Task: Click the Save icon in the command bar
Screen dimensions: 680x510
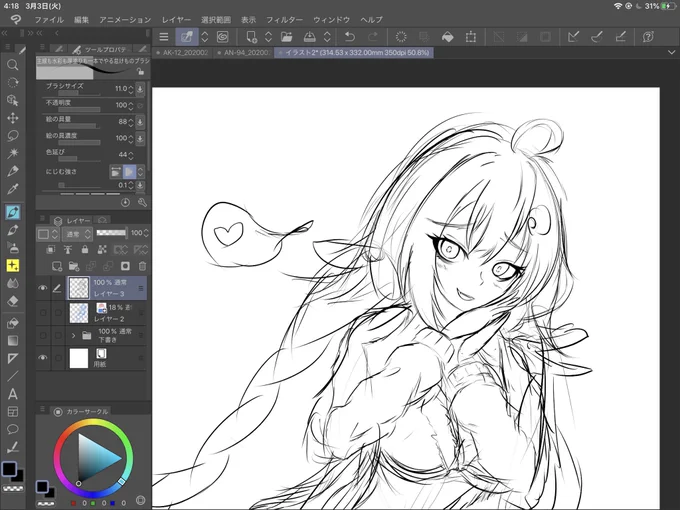Action: pos(309,37)
